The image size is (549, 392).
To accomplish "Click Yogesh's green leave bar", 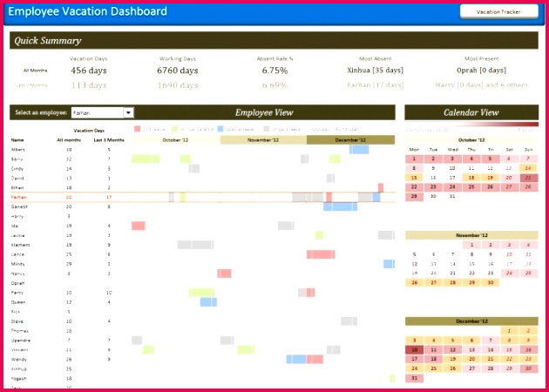I will 392,378.
